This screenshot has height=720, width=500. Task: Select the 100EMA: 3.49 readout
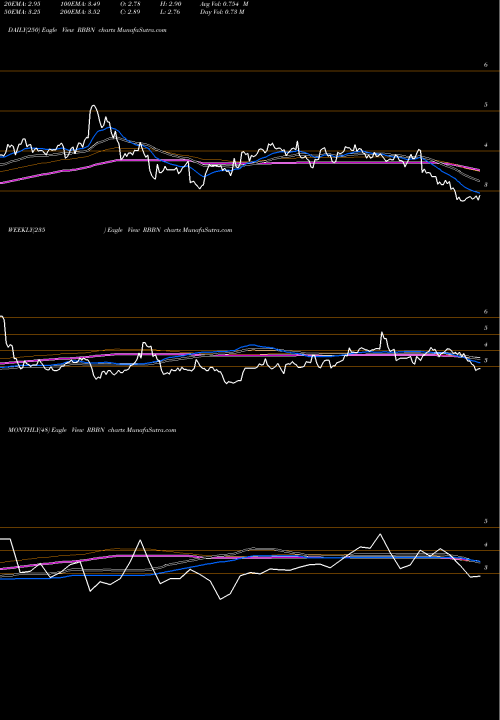click(80, 4)
